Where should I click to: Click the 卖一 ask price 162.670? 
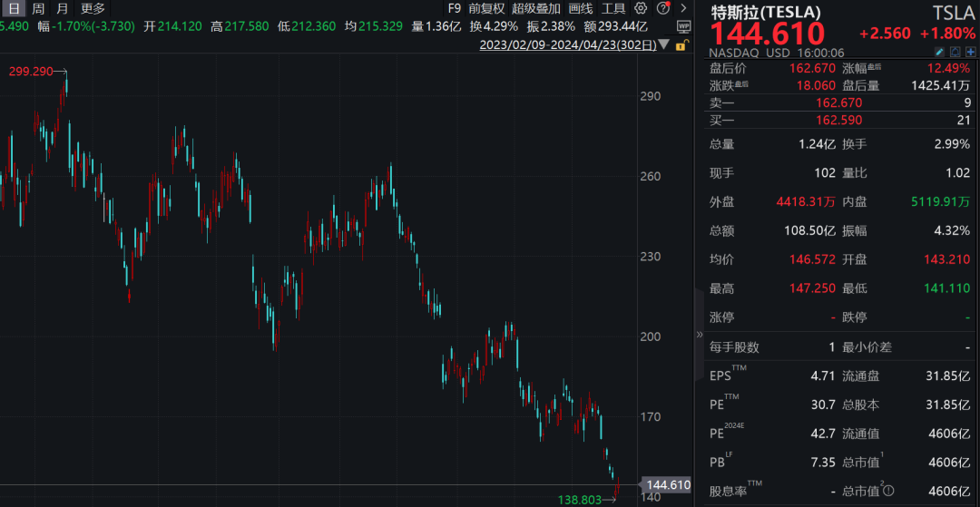(838, 103)
